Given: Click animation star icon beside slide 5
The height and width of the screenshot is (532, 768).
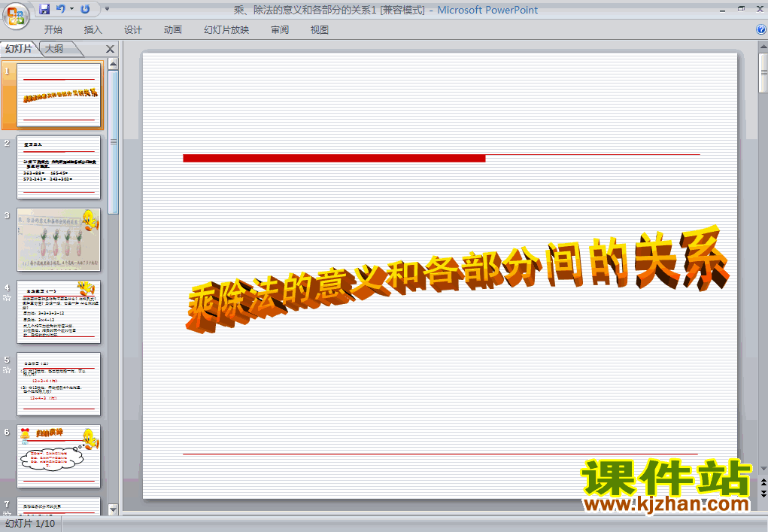Looking at the screenshot, I should [x=7, y=370].
